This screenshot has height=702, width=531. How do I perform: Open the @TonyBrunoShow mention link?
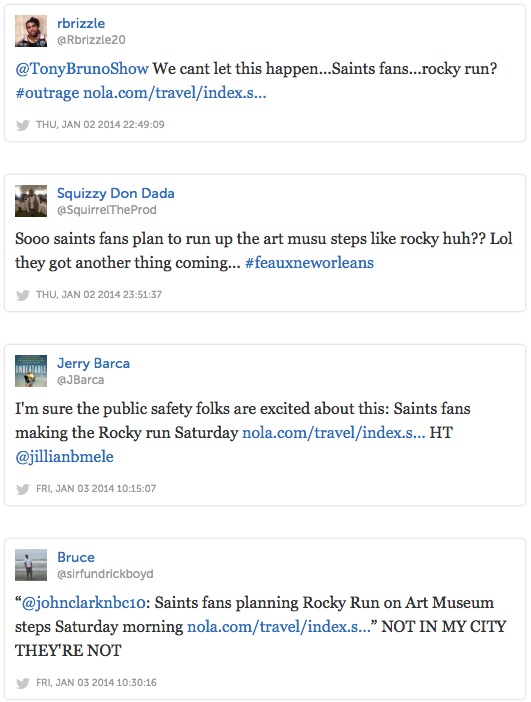[x=82, y=68]
